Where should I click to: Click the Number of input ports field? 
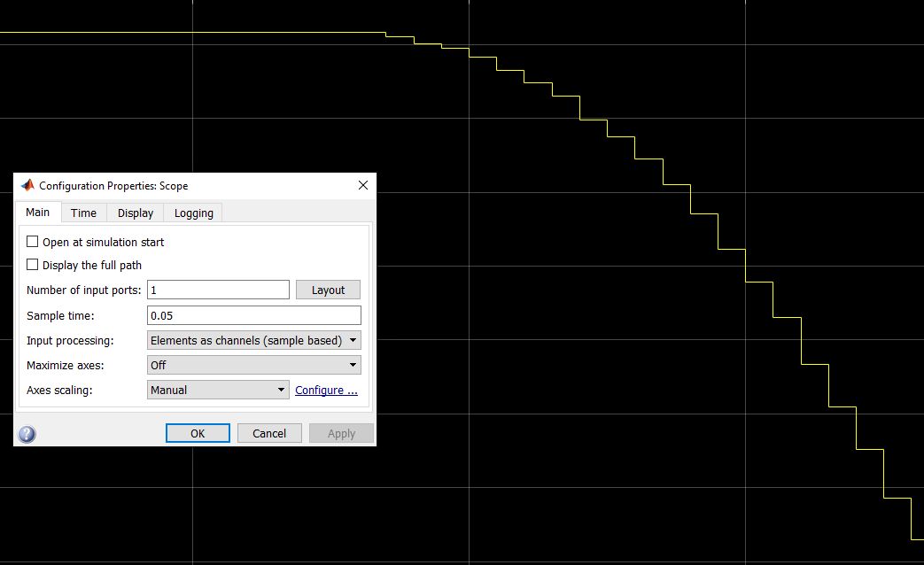218,290
